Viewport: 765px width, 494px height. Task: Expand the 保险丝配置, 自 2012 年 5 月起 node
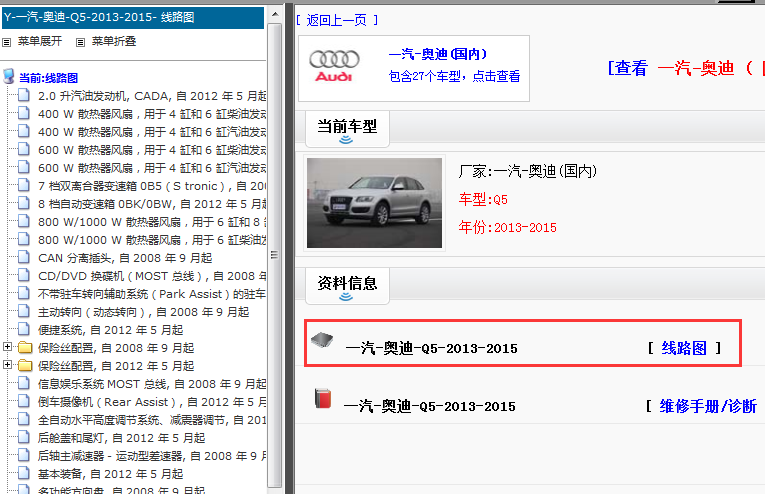click(7, 365)
